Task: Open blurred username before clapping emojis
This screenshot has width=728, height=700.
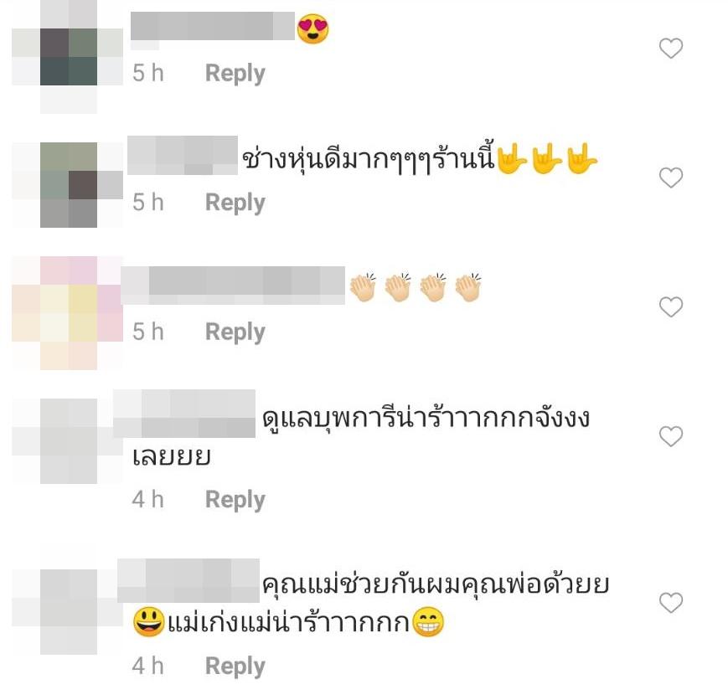Action: coord(233,286)
